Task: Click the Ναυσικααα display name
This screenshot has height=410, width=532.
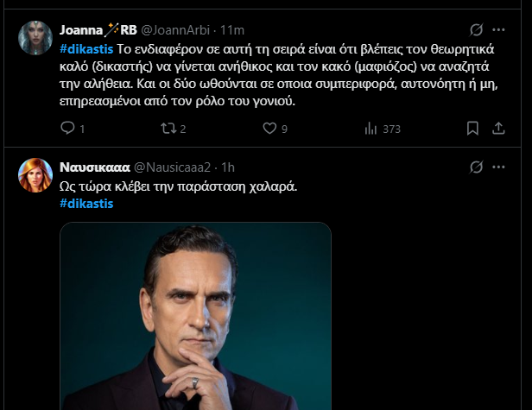Action: [95, 166]
